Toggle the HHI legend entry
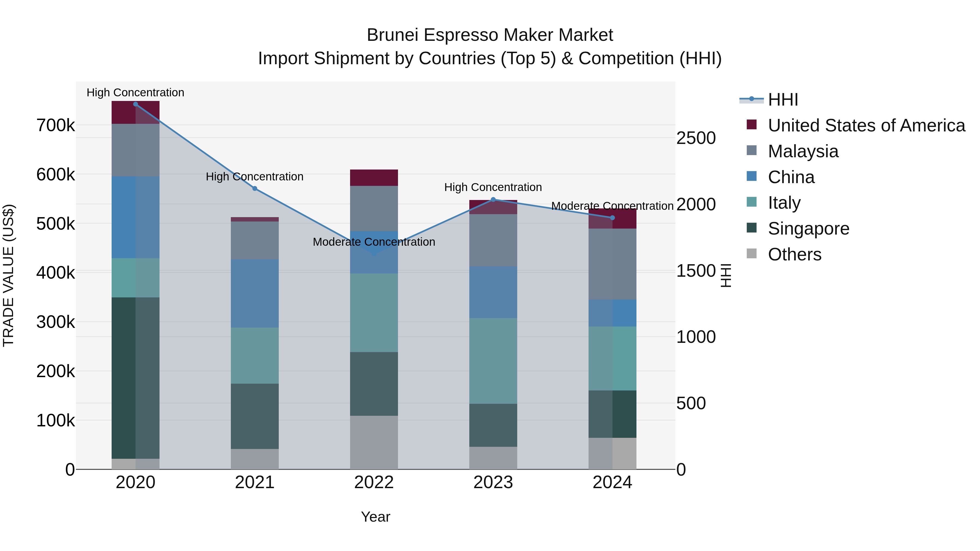980x551 pixels. (768, 100)
